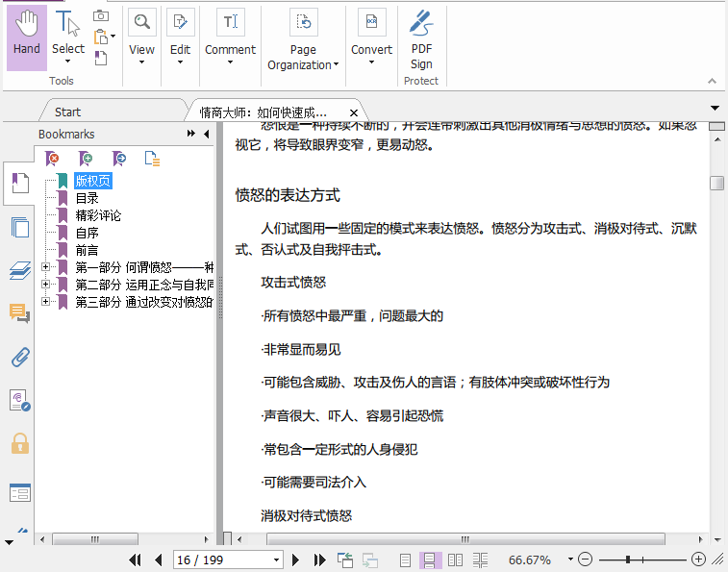Image resolution: width=728 pixels, height=572 pixels.
Task: Add a new bookmark
Action: [86, 159]
